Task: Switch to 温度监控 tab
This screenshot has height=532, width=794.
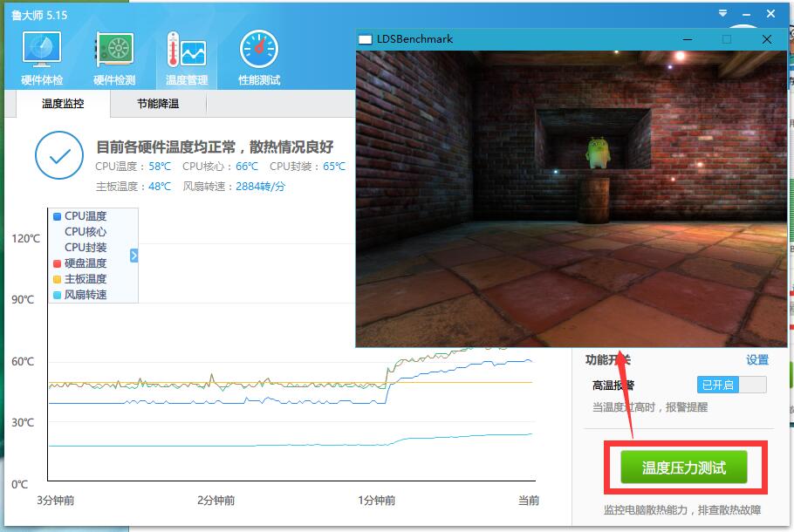Action: click(x=63, y=104)
